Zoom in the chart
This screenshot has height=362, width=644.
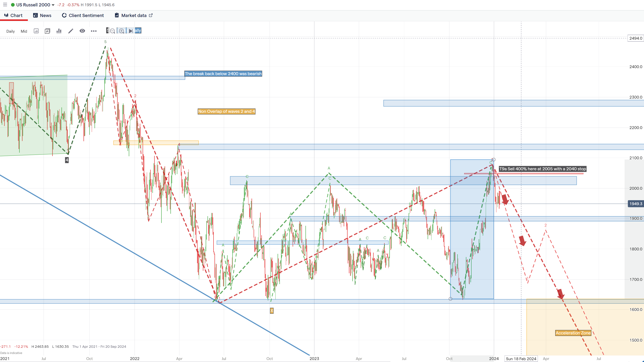[122, 31]
